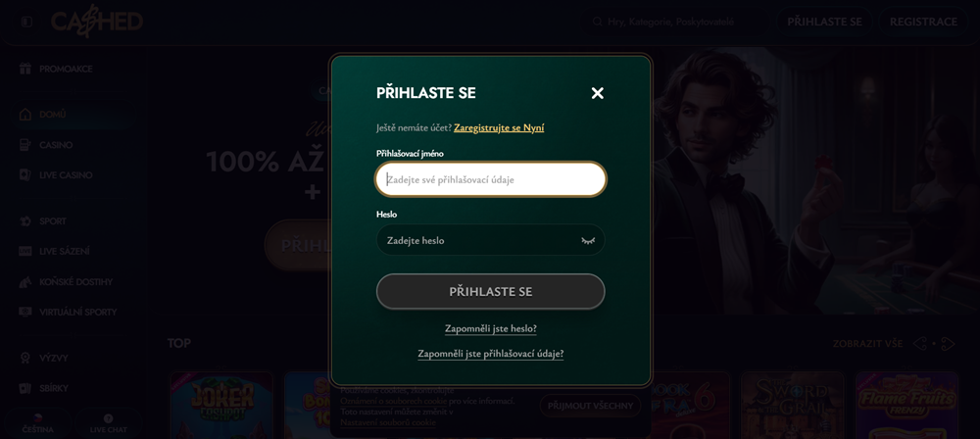The height and width of the screenshot is (439, 980).
Task: Open the Casino slot machine icon
Action: [25, 145]
